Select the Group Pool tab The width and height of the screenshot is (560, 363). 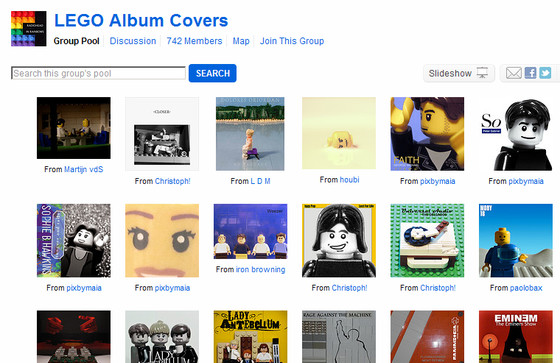click(x=76, y=41)
